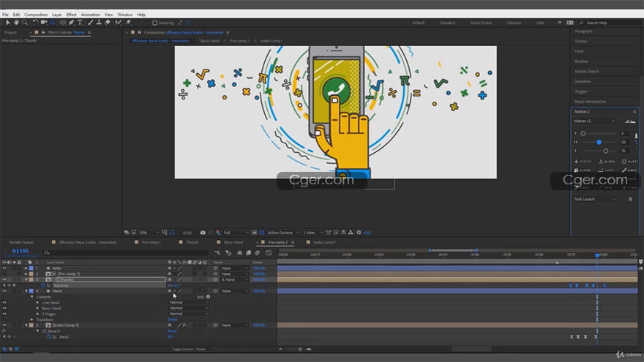Click the Motion 2 Burst tool

point(630,162)
